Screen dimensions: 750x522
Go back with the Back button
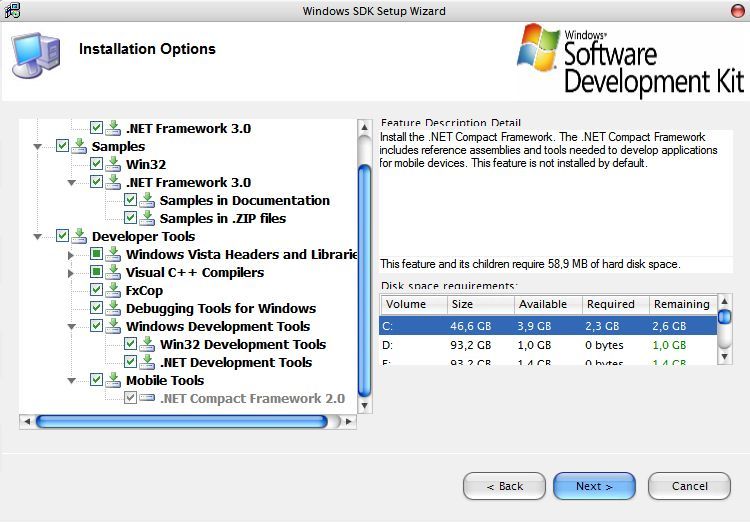(504, 486)
